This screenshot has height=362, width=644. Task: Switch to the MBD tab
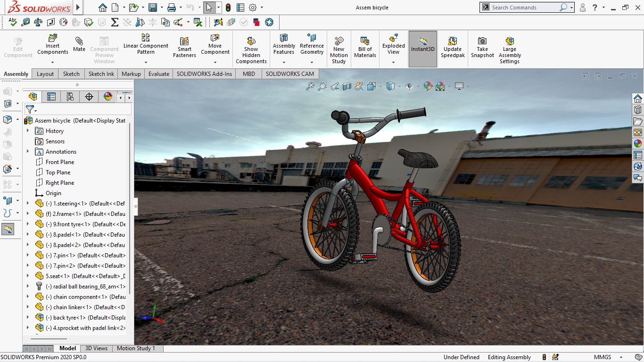point(249,74)
